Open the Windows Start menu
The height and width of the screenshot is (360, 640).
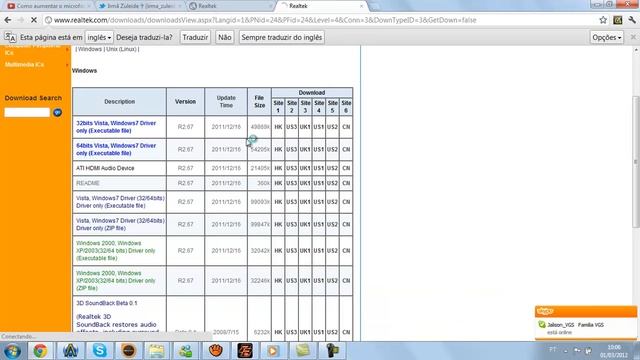[11, 351]
